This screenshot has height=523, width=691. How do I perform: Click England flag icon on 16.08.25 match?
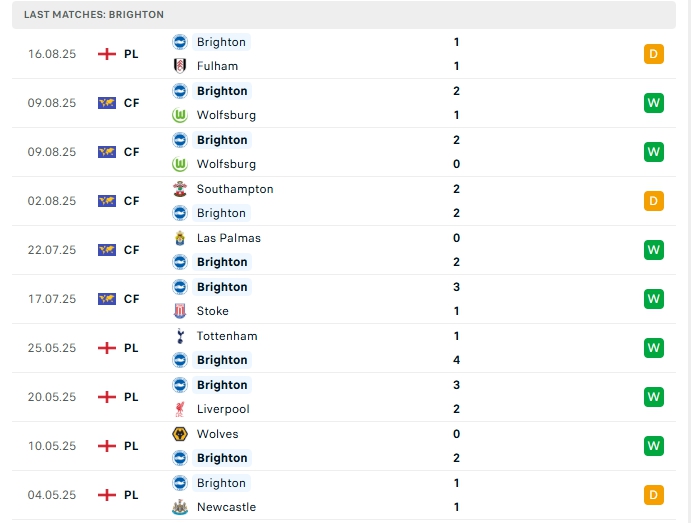pyautogui.click(x=107, y=54)
